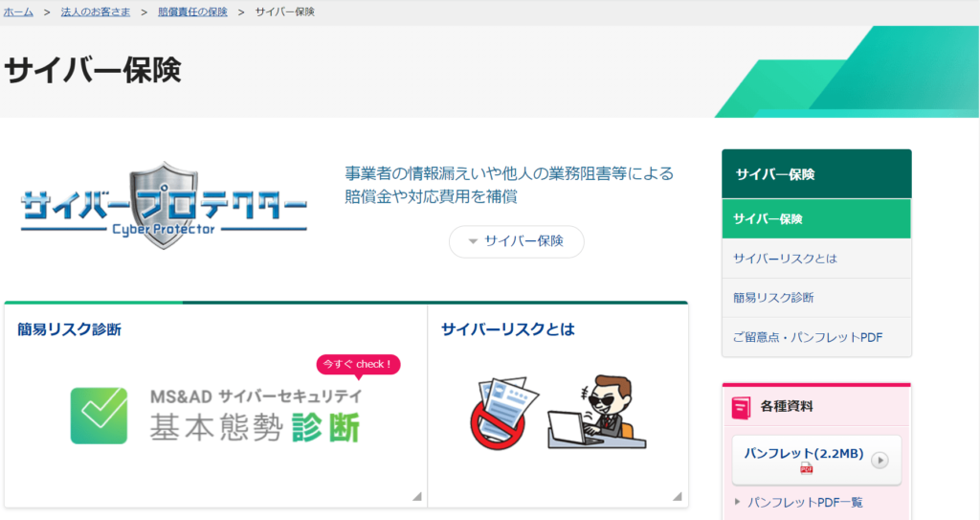The width and height of the screenshot is (980, 520).
Task: Select the active サイバー保険 sidebar item
Action: pos(816,219)
